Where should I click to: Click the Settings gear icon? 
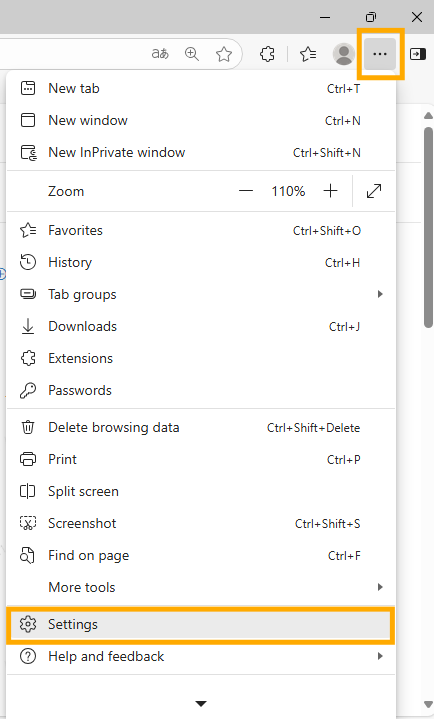pos(28,624)
